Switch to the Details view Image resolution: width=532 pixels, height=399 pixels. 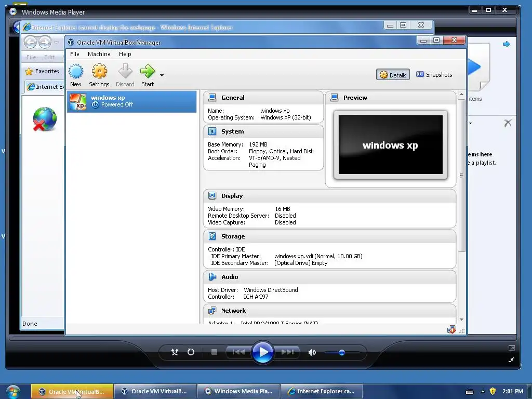pyautogui.click(x=393, y=75)
